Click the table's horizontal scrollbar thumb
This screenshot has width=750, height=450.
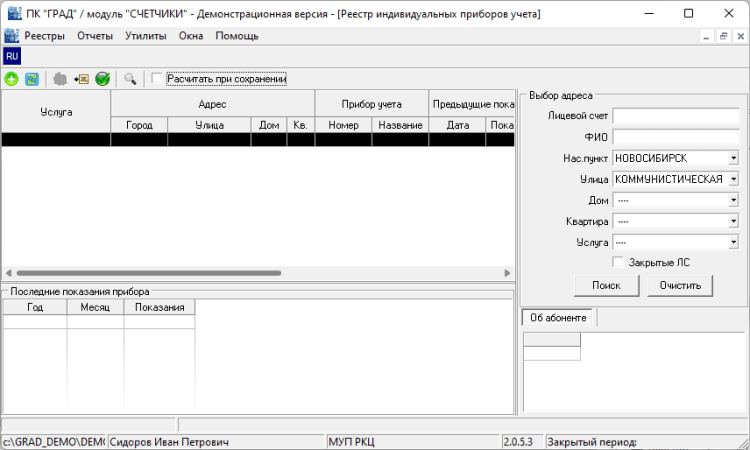pyautogui.click(x=149, y=273)
